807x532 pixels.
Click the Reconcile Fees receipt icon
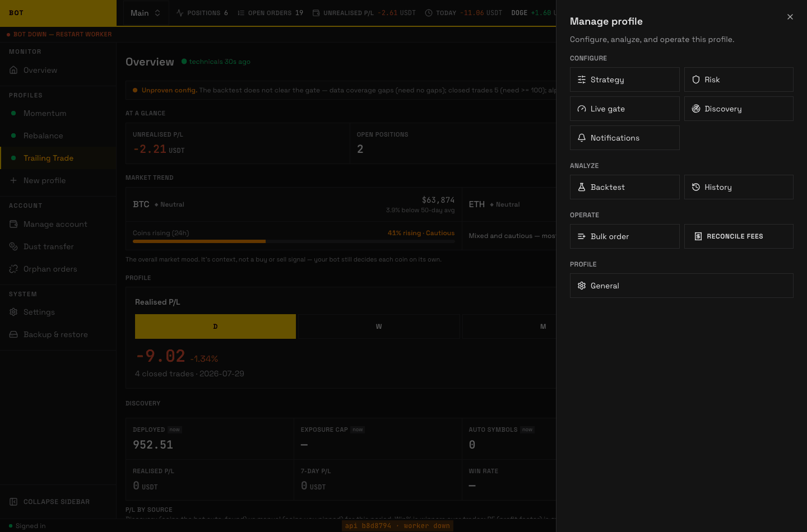(698, 236)
